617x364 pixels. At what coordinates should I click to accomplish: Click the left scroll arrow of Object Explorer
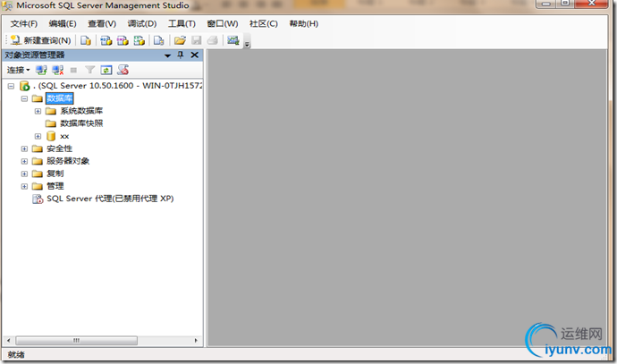(9, 341)
